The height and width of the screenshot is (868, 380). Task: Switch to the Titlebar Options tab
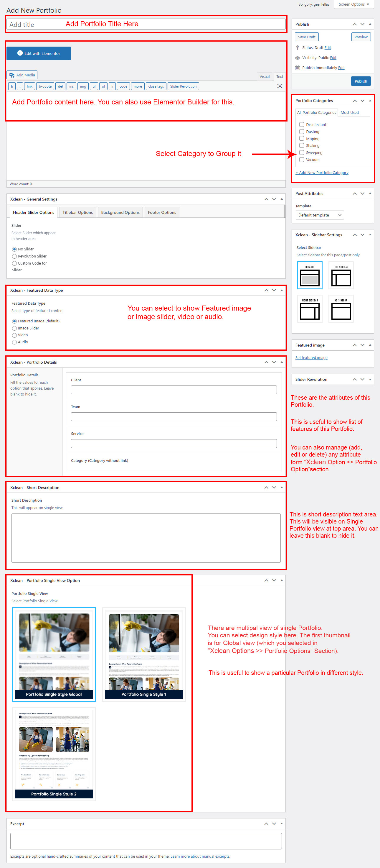tap(77, 212)
